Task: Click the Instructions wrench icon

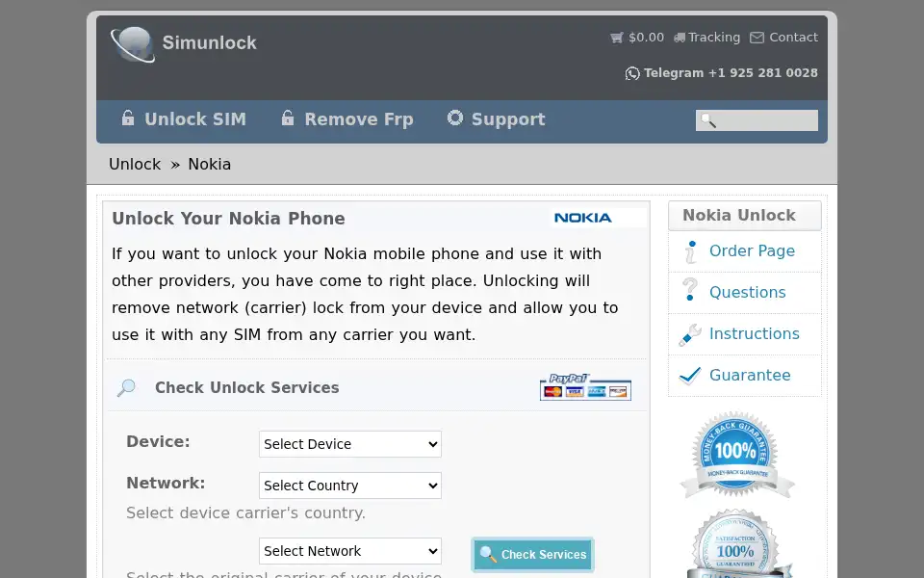Action: (690, 334)
